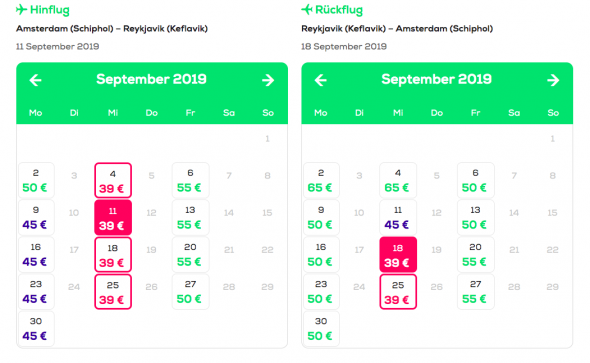This screenshot has height=363, width=590.
Task: Go to next month in Hinflug calendar
Action: point(268,80)
